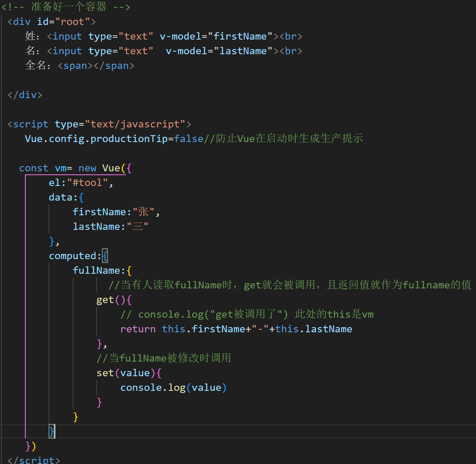The image size is (476, 464).
Task: Click the "root" id value in div tag
Action: pos(72,22)
